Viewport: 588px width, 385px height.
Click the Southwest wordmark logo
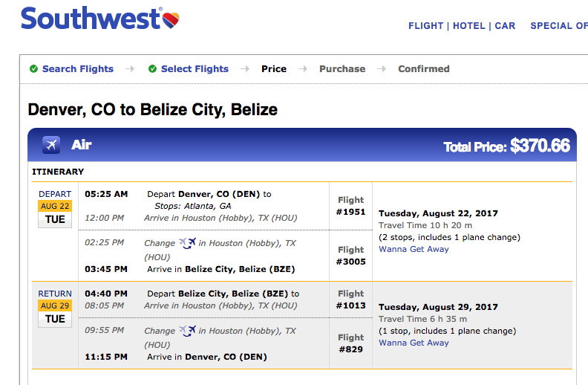click(91, 19)
